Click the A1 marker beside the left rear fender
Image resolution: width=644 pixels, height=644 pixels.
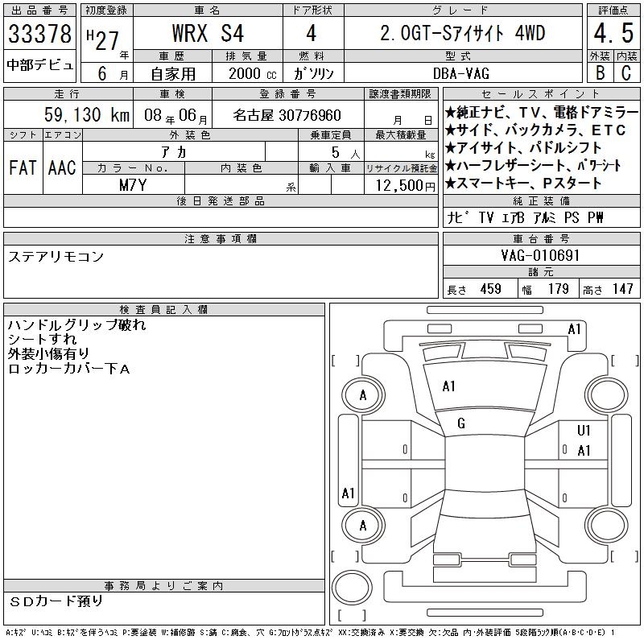(349, 493)
